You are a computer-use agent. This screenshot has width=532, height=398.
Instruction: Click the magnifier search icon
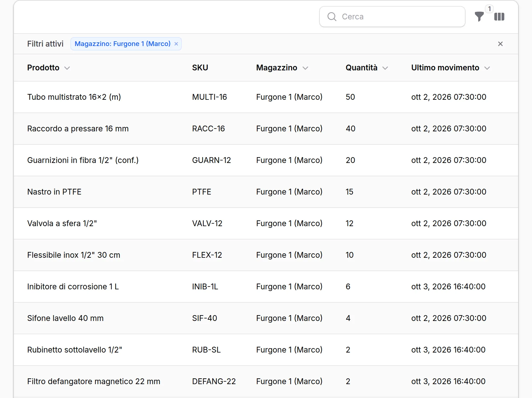coord(332,17)
